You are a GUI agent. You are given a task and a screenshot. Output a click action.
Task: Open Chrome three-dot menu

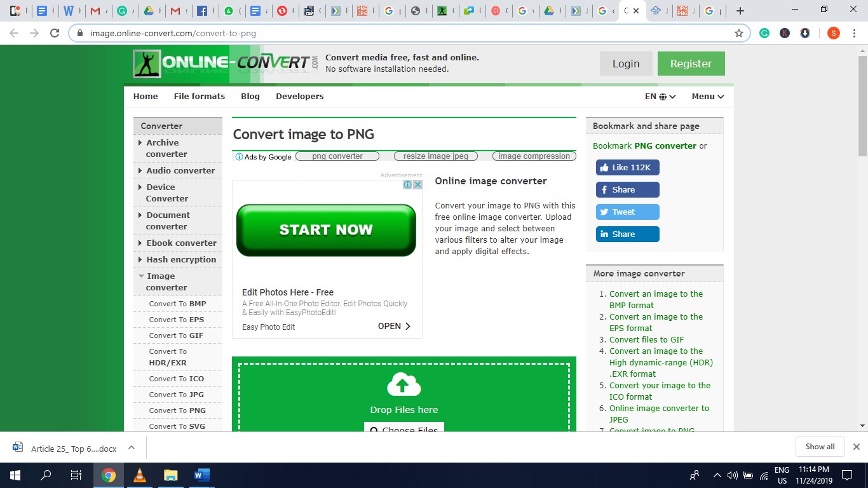pyautogui.click(x=855, y=33)
